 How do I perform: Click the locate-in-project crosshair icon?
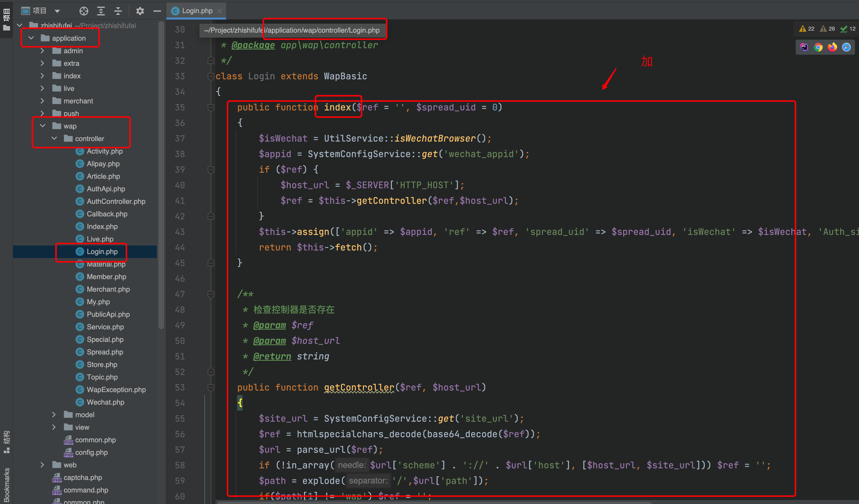click(x=83, y=11)
